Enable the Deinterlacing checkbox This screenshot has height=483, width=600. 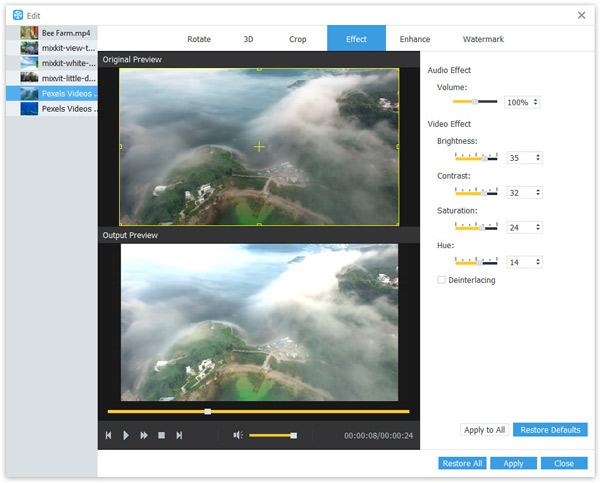coord(441,280)
